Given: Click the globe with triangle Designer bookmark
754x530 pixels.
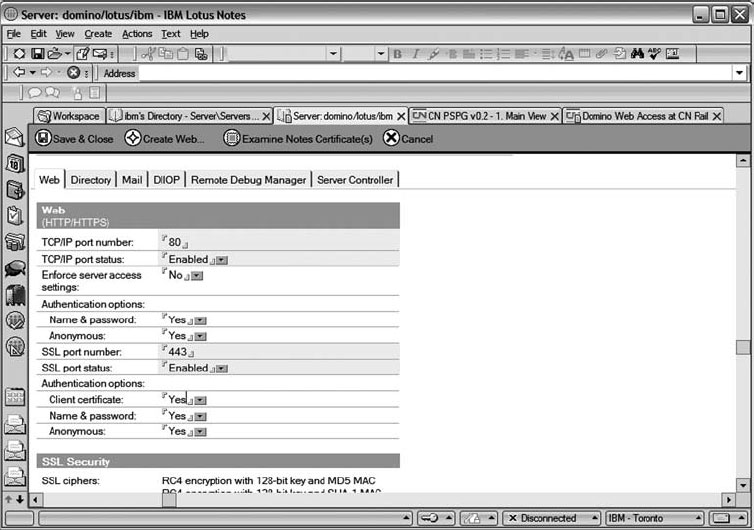Looking at the screenshot, I should point(15,346).
